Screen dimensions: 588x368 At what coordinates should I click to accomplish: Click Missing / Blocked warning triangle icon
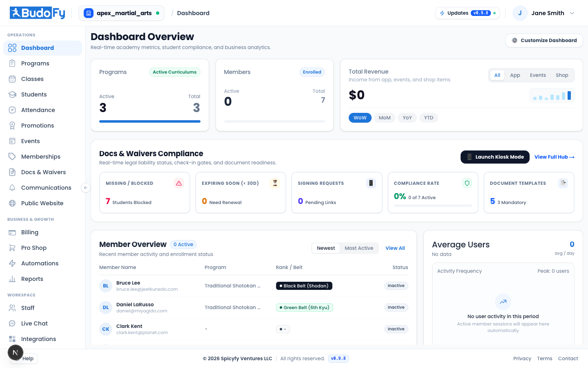click(x=179, y=183)
